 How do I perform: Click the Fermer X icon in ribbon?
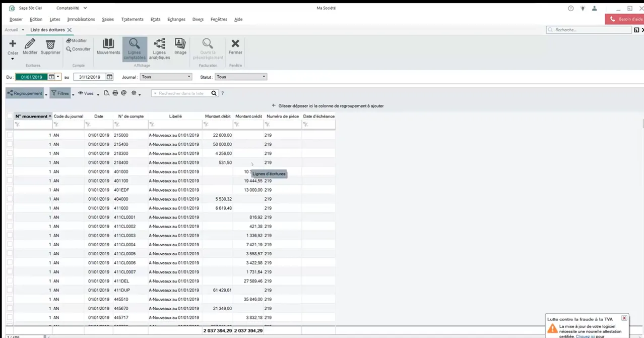point(235,44)
